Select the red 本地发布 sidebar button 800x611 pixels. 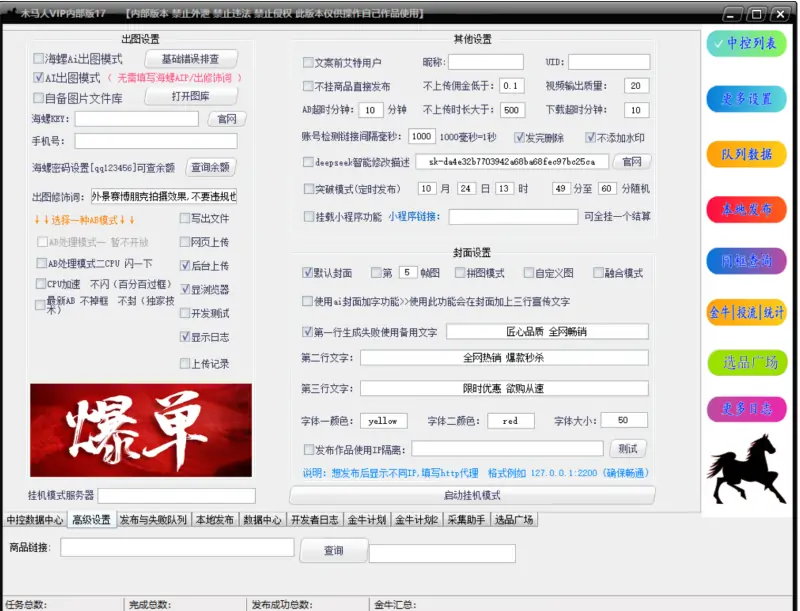point(747,208)
